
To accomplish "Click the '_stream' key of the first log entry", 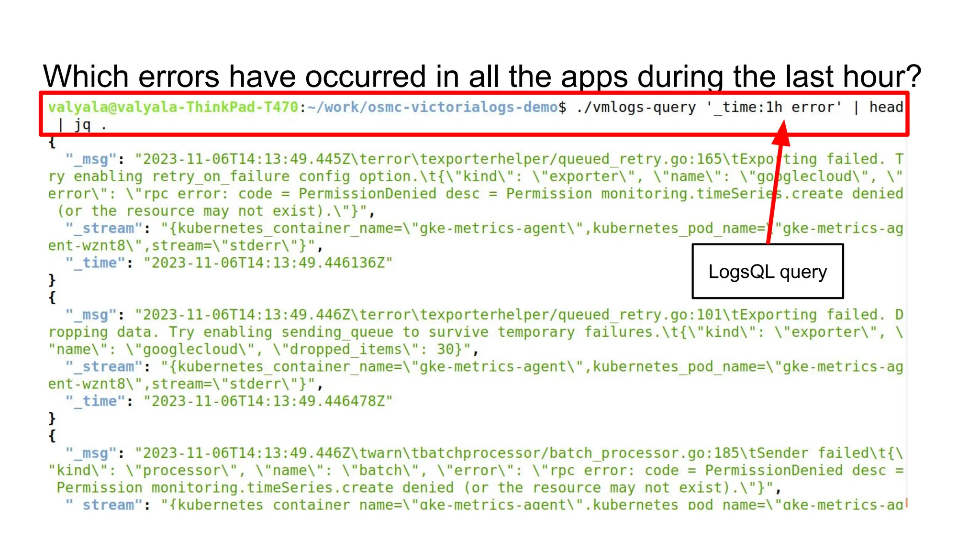I will 104,228.
